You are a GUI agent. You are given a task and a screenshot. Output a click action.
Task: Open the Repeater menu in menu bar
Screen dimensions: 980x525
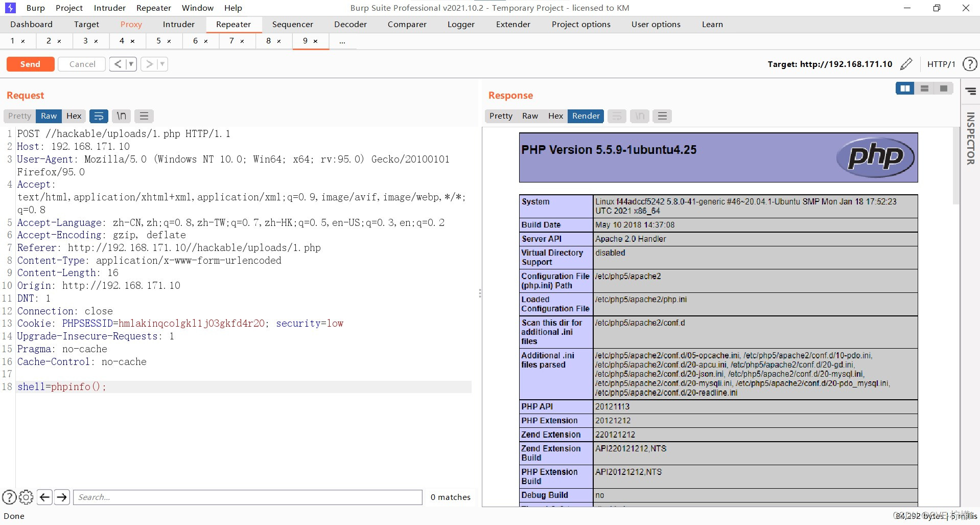click(154, 8)
